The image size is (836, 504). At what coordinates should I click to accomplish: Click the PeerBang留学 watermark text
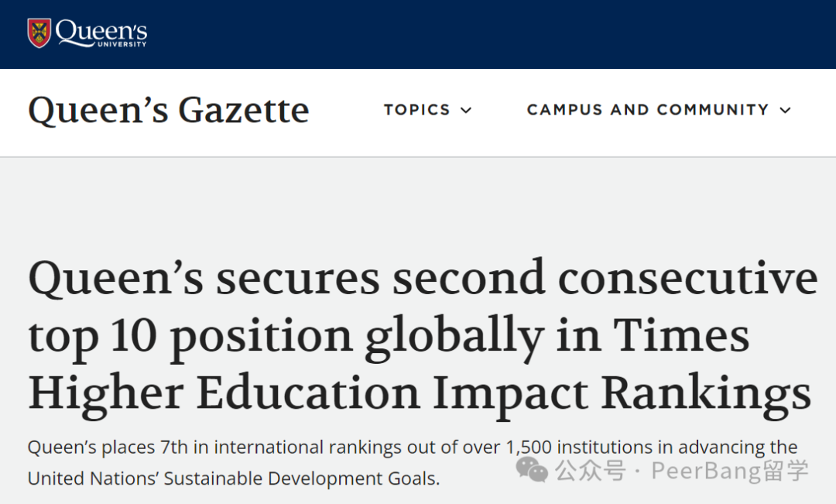pyautogui.click(x=730, y=471)
